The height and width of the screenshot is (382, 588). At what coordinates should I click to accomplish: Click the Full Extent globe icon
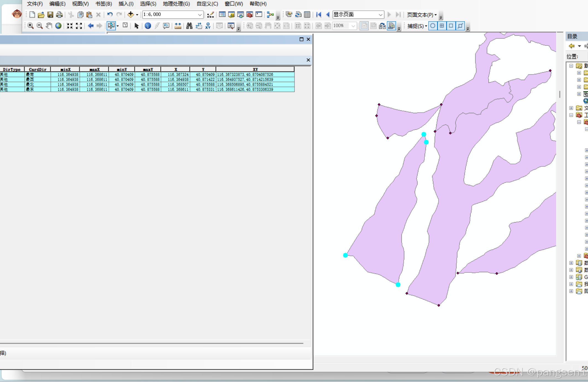pyautogui.click(x=58, y=26)
